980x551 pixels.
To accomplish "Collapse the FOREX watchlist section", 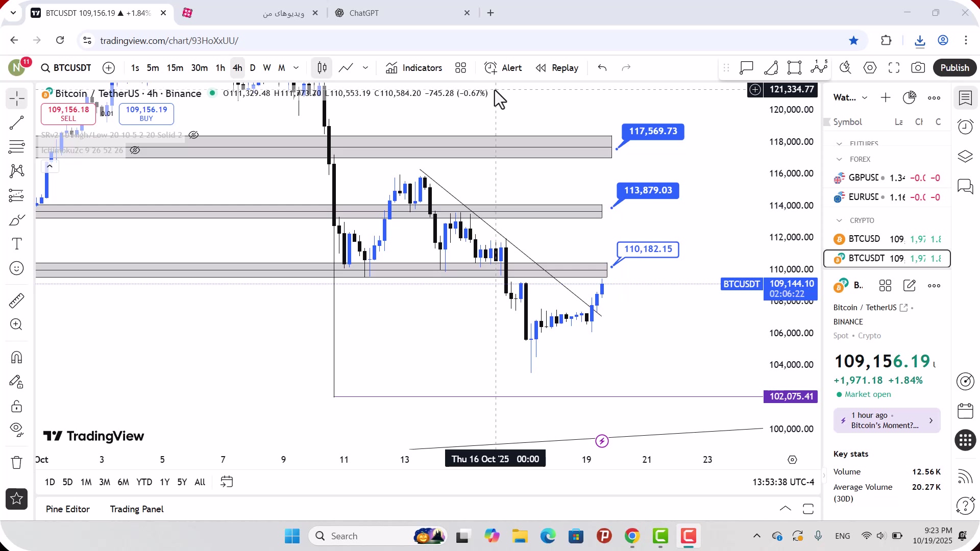I will 839,160.
